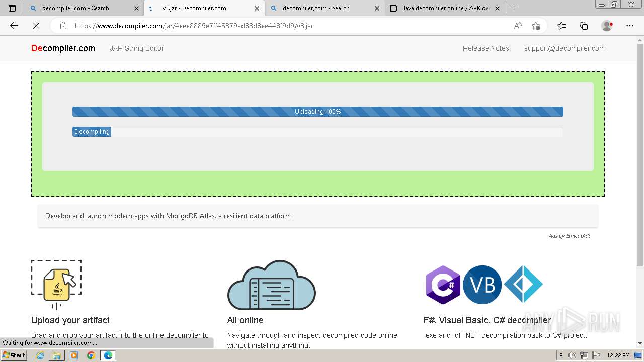Image resolution: width=644 pixels, height=362 pixels.
Task: Close the v3.jar Decompiler.com tab
Action: pos(257,8)
